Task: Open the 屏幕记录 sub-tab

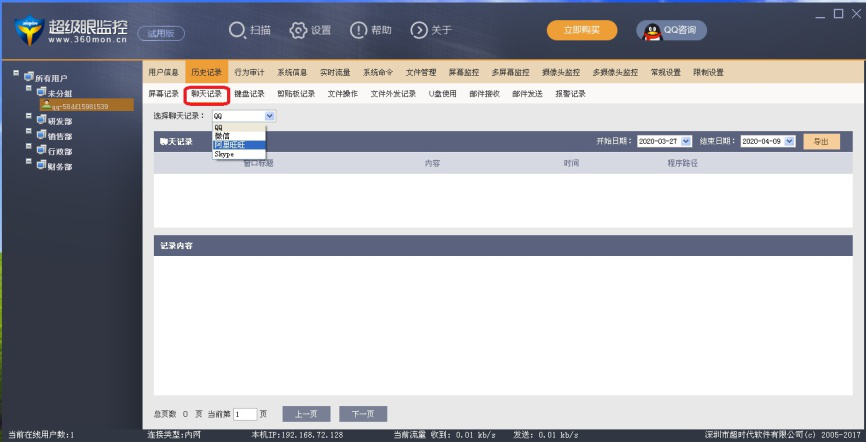Action: (x=163, y=94)
